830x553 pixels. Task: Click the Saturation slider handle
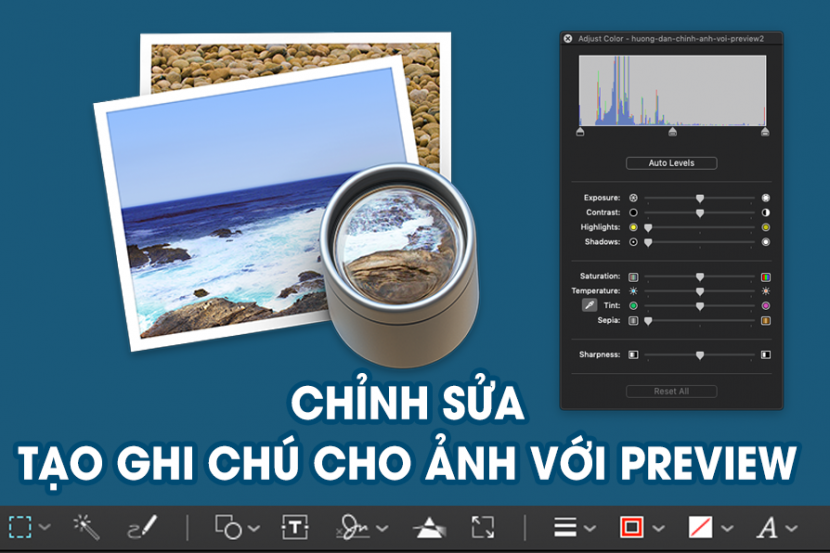(x=700, y=277)
